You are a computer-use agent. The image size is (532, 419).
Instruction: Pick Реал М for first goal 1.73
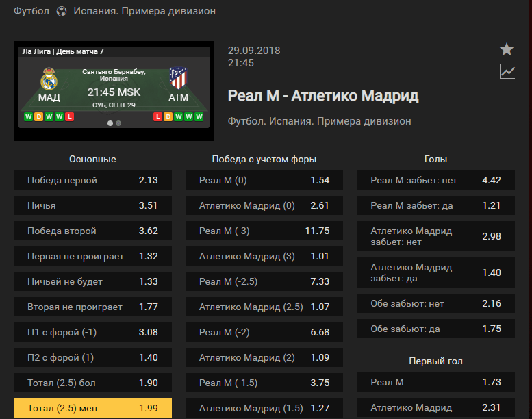435,382
